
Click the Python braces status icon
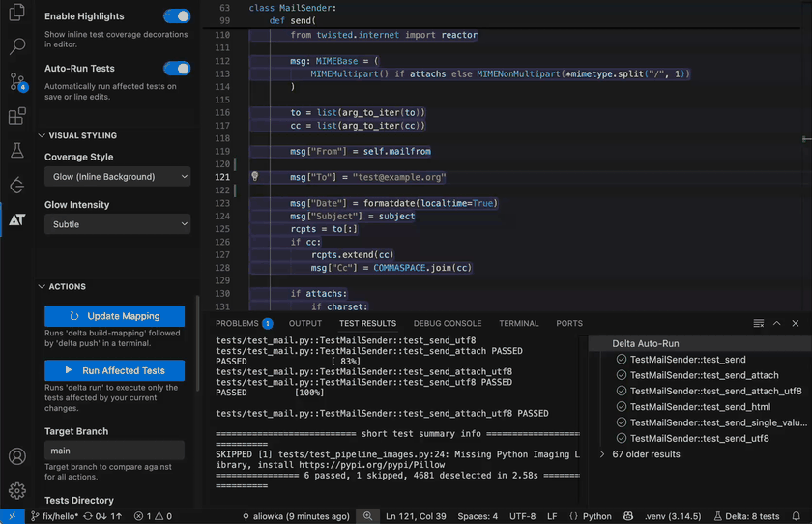pos(573,516)
